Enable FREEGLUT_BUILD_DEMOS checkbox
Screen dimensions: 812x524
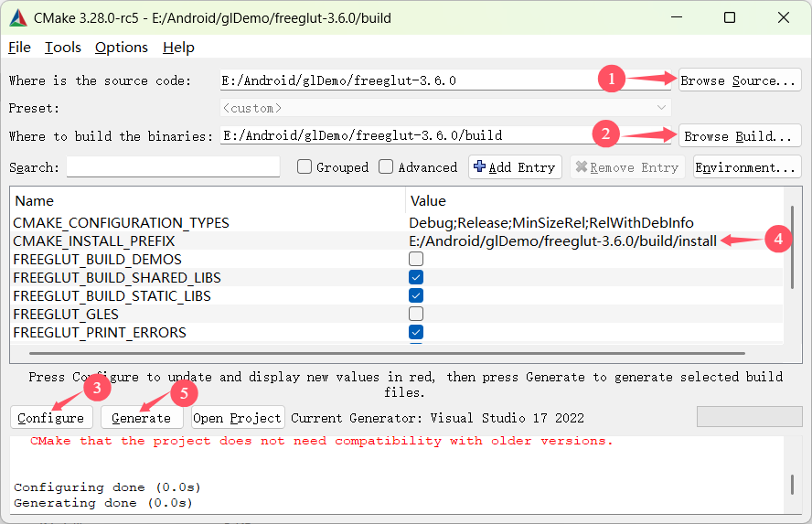click(416, 260)
